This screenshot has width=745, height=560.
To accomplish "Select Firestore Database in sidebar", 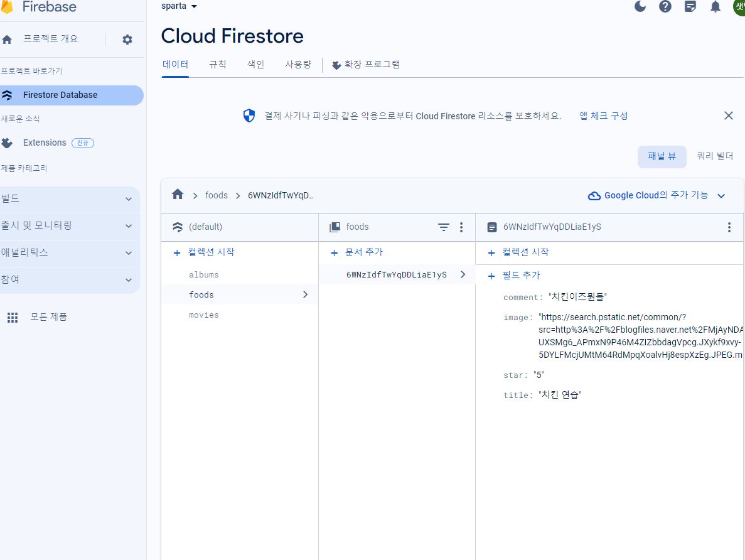I will point(72,95).
